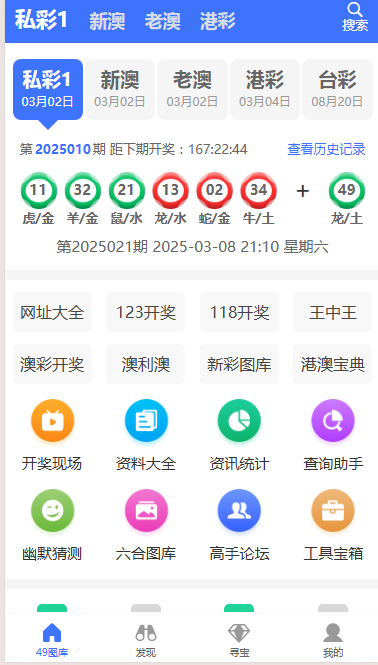Screen dimensions: 378x665
Task: Open 查询助手 purple search icon
Action: (333, 421)
